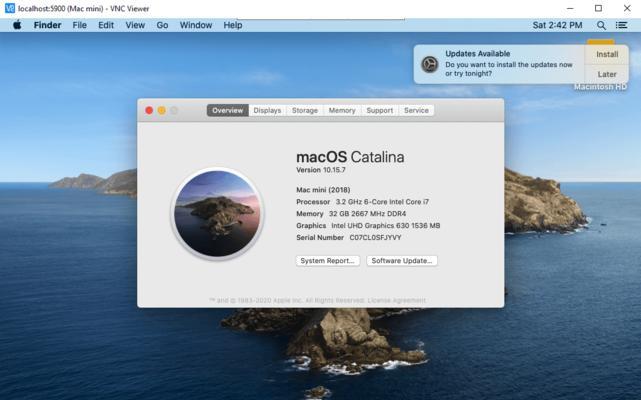
Task: Click the macOS Catalina island logo
Action: pos(217,213)
